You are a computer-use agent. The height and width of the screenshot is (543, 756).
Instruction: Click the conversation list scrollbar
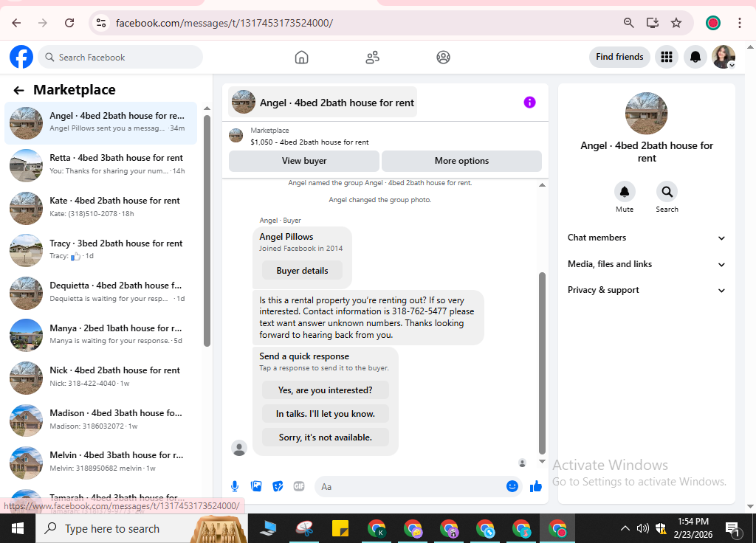pyautogui.click(x=207, y=230)
